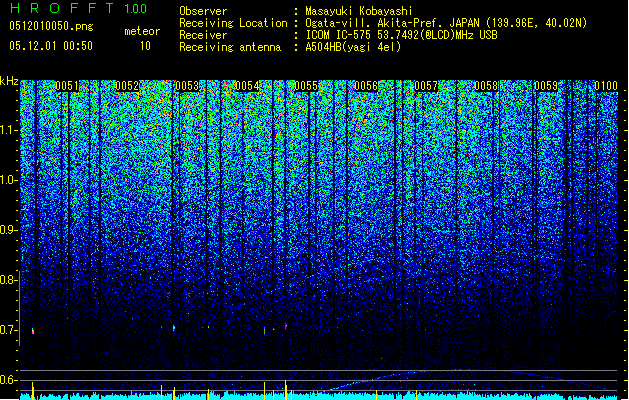This screenshot has height=400, width=629.
Task: Click the 'Receiving antenna' label
Action: 230,47
